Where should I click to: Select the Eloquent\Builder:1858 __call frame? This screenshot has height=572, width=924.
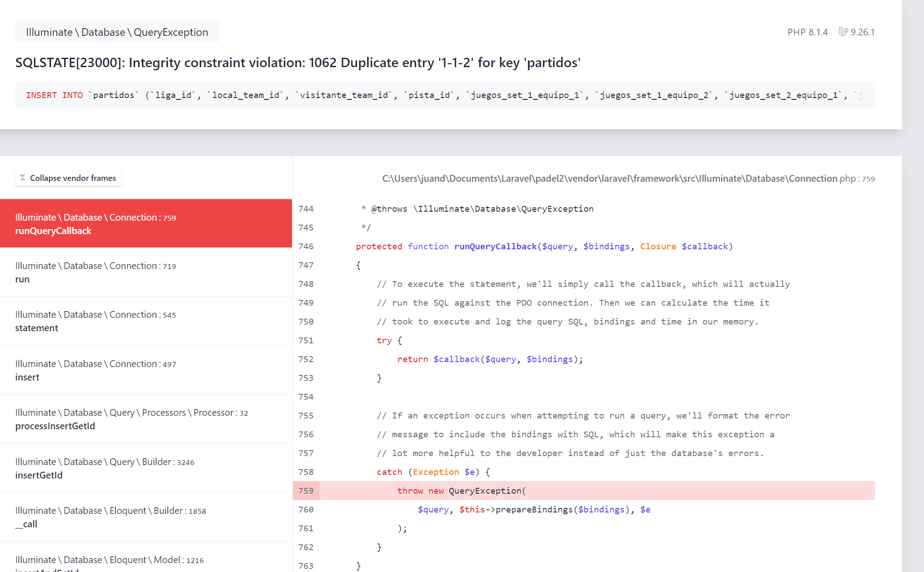pos(146,517)
